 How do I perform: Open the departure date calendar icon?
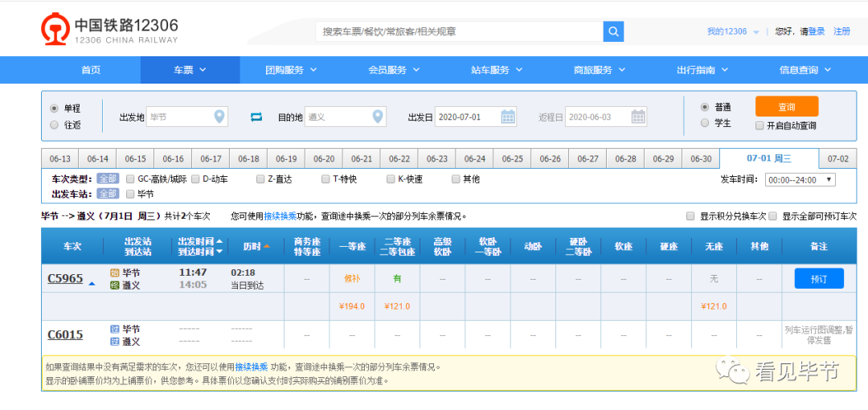508,117
